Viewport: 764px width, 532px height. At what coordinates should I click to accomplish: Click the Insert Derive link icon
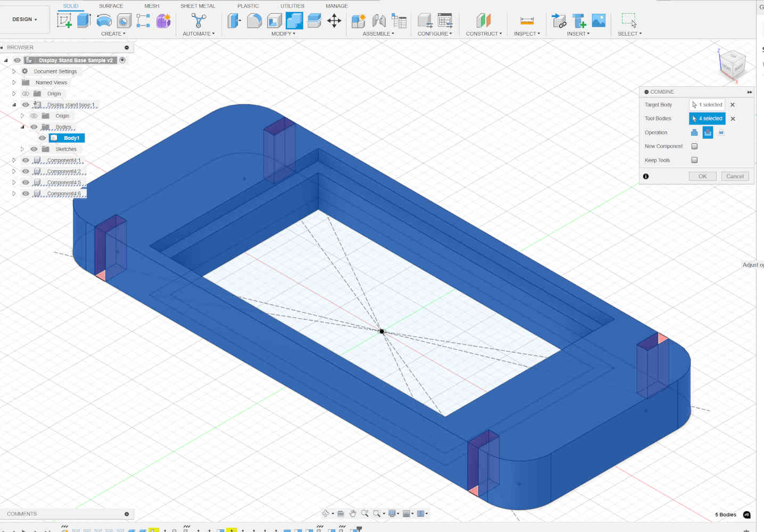558,21
